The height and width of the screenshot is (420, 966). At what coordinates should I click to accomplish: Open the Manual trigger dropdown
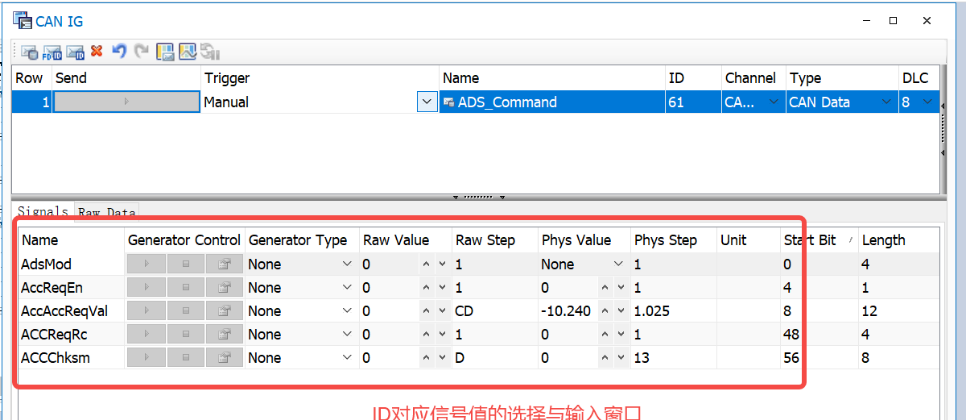(427, 102)
